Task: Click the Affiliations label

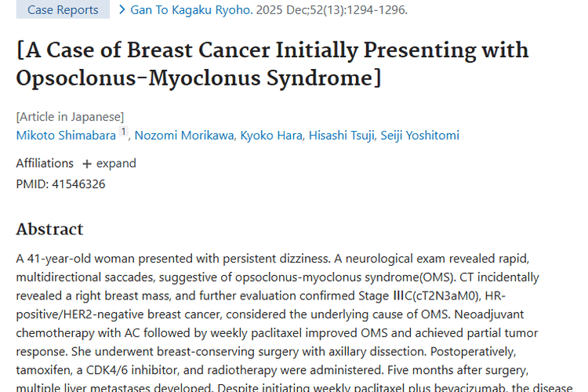Action: point(45,164)
